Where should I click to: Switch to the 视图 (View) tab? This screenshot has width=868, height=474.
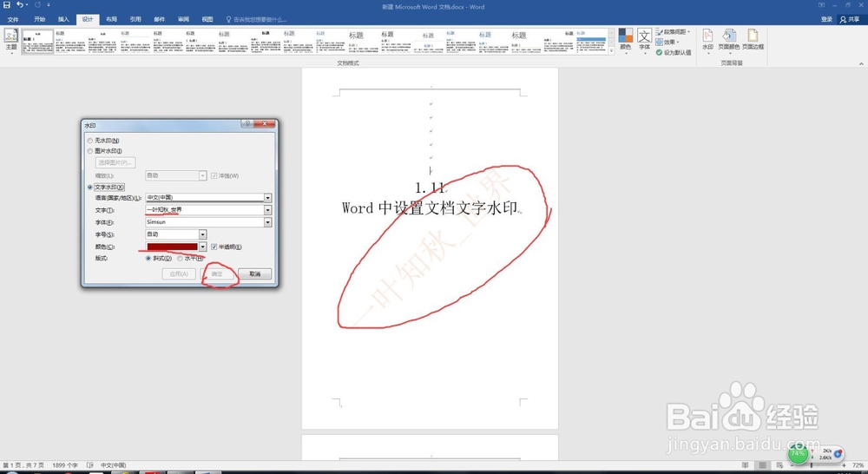pyautogui.click(x=207, y=19)
